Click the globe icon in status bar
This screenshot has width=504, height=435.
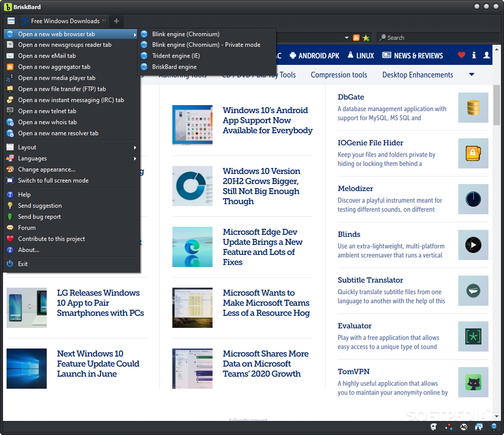[494, 427]
